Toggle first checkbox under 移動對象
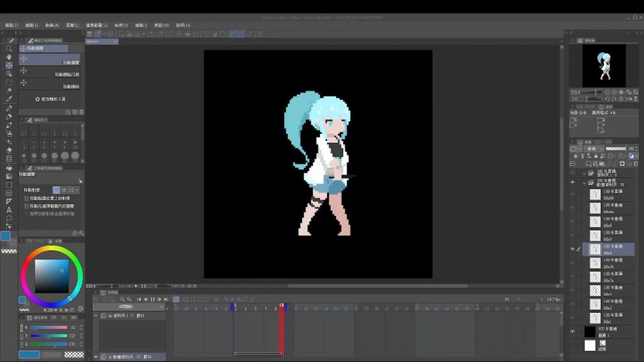The height and width of the screenshot is (362, 644). (x=26, y=198)
